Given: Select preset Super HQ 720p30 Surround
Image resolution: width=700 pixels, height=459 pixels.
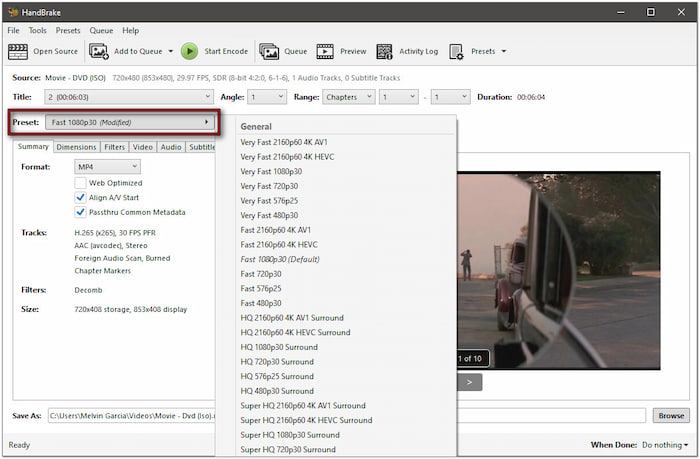Looking at the screenshot, I should click(288, 450).
